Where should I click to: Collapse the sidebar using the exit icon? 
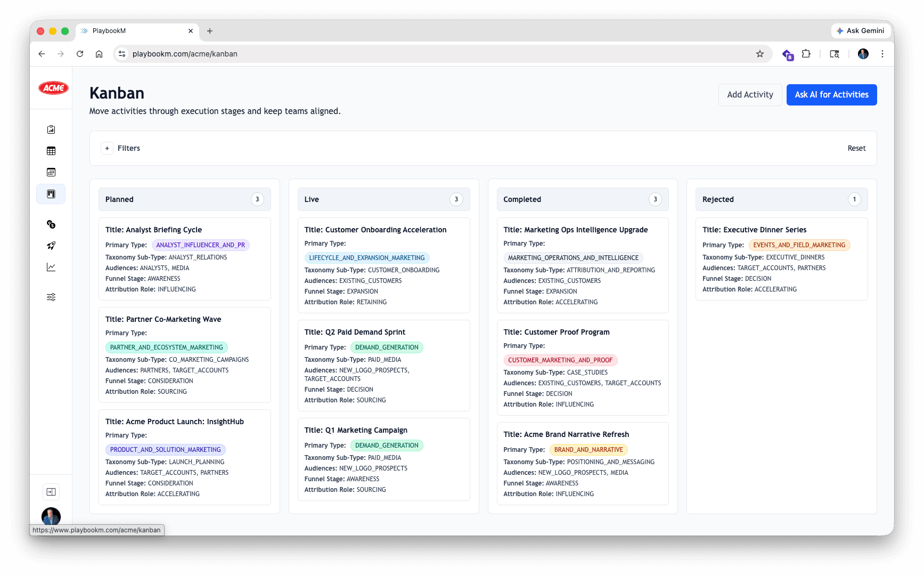click(x=51, y=491)
